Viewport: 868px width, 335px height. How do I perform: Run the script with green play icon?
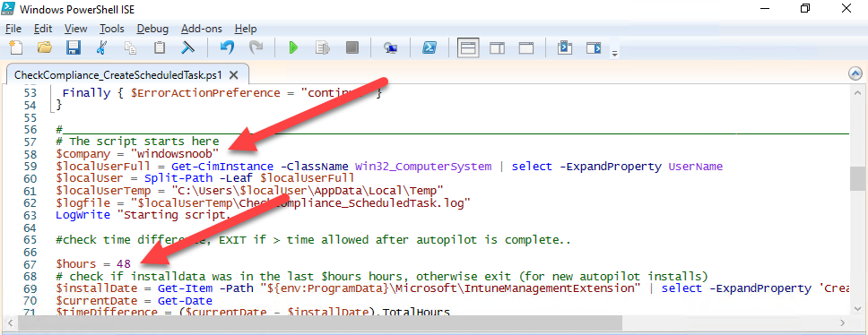(x=293, y=48)
